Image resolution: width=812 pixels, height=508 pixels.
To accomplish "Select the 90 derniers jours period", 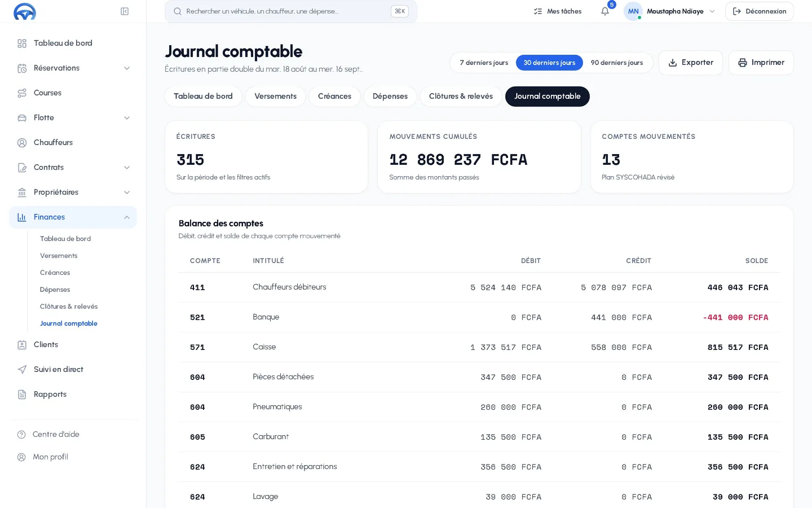I will [x=617, y=63].
